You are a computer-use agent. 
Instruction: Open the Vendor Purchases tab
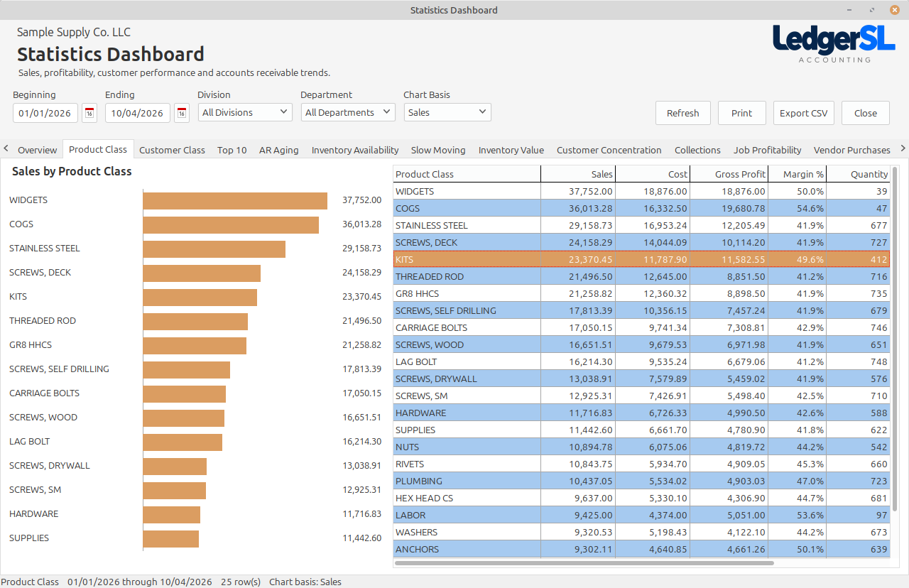click(852, 150)
